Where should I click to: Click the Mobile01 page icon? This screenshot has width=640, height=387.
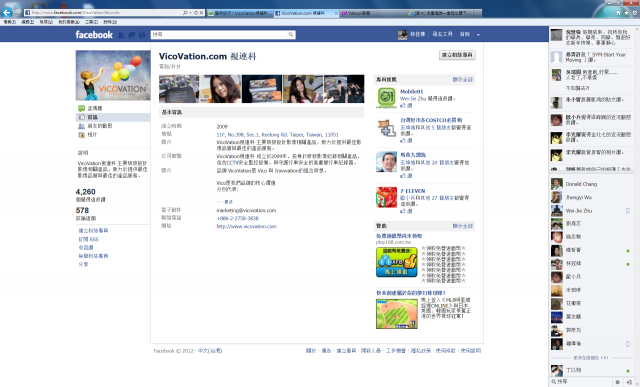386,98
